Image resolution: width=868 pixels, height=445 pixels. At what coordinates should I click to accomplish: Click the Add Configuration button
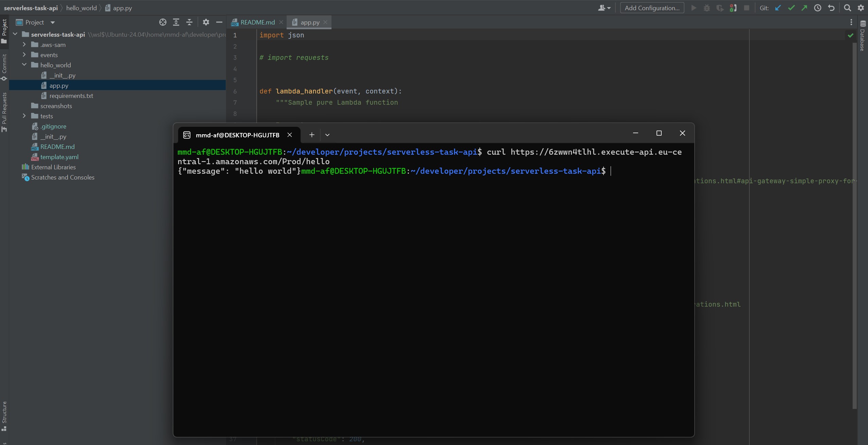click(x=652, y=8)
